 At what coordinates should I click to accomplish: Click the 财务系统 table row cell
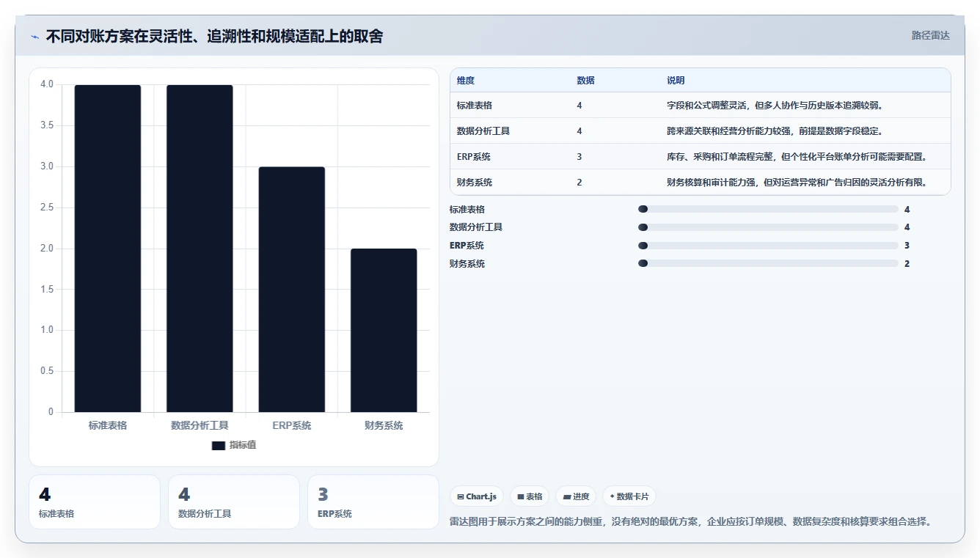(475, 183)
